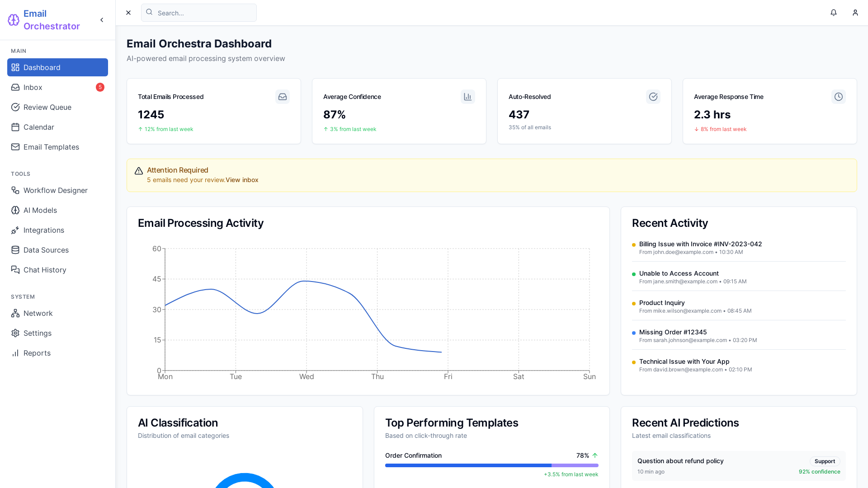Click inbox icon on Total Emails Processed card
This screenshot has height=488, width=868.
pos(283,97)
